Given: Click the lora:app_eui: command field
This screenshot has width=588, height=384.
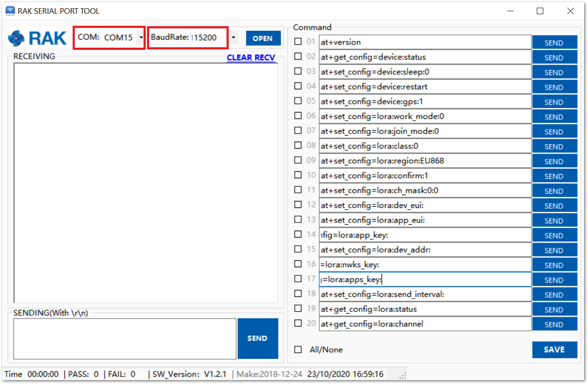Looking at the screenshot, I should point(425,220).
